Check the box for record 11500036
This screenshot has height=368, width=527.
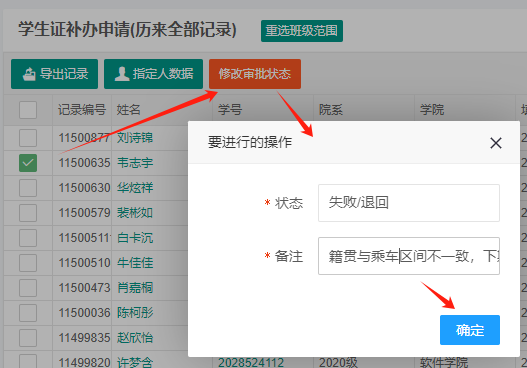click(x=28, y=313)
